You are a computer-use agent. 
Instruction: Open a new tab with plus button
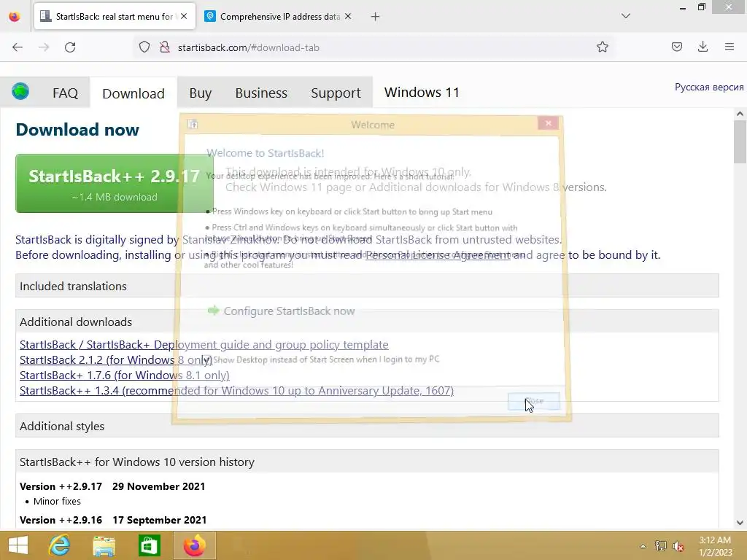375,17
